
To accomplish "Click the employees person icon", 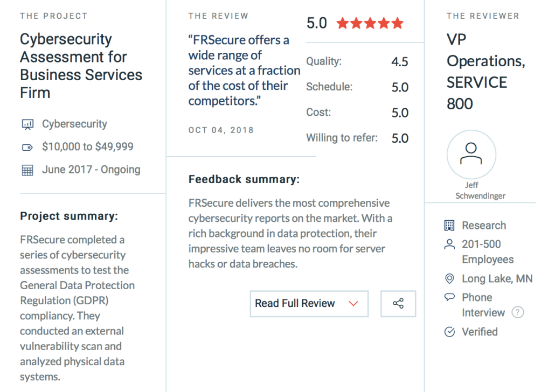I will (x=449, y=244).
